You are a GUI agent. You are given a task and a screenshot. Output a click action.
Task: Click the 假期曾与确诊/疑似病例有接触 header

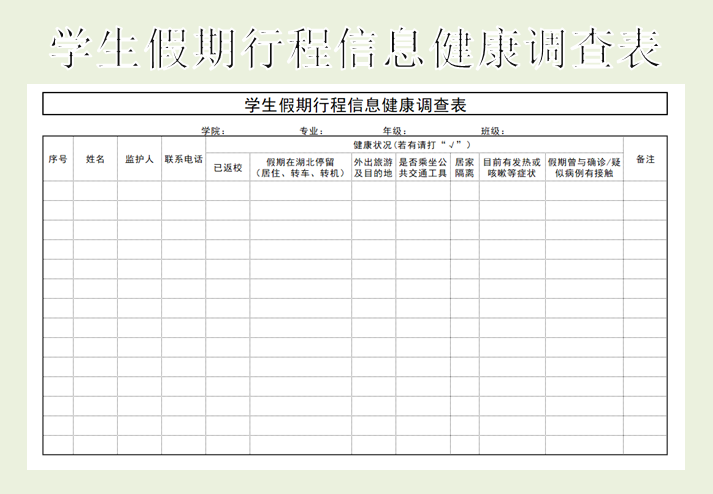584,167
